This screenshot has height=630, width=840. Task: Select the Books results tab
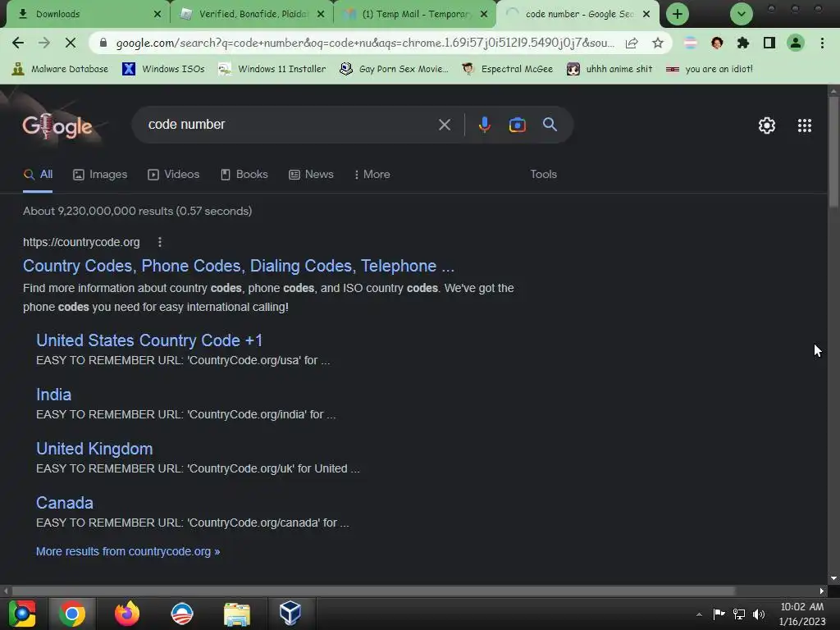click(x=244, y=175)
